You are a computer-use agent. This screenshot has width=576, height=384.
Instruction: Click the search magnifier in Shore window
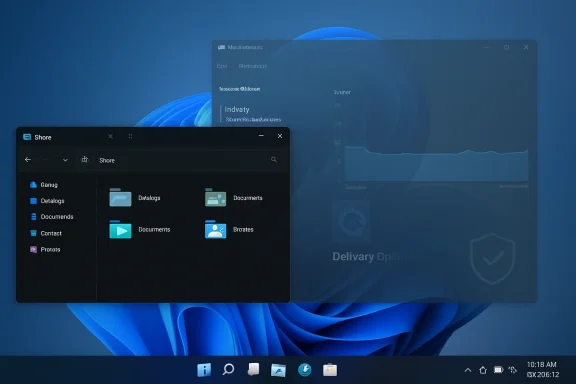[x=274, y=159]
